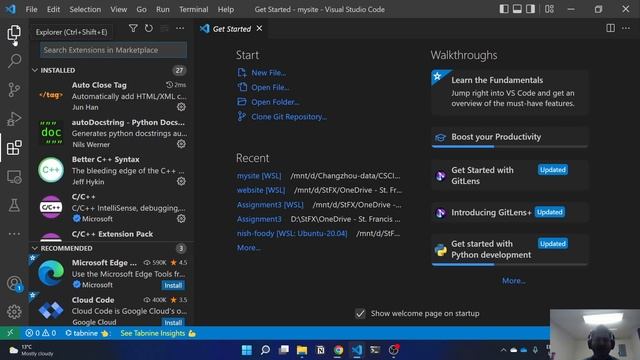Open Run and Debug view
Screen dimensions: 640x360
[x=14, y=119]
